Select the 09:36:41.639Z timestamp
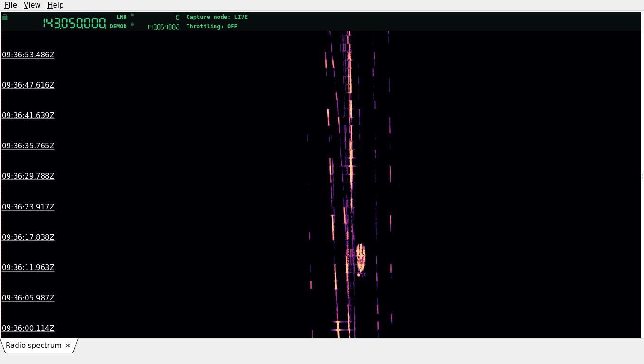 click(28, 116)
